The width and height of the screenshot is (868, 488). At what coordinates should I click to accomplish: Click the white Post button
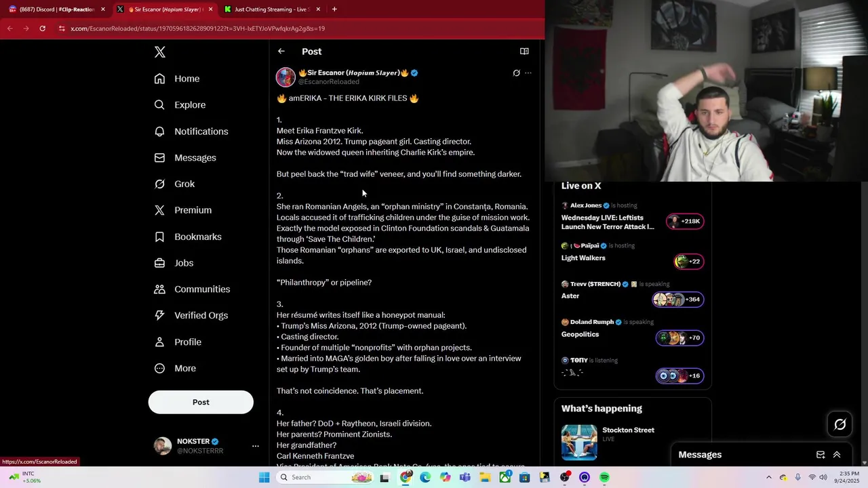tap(201, 402)
